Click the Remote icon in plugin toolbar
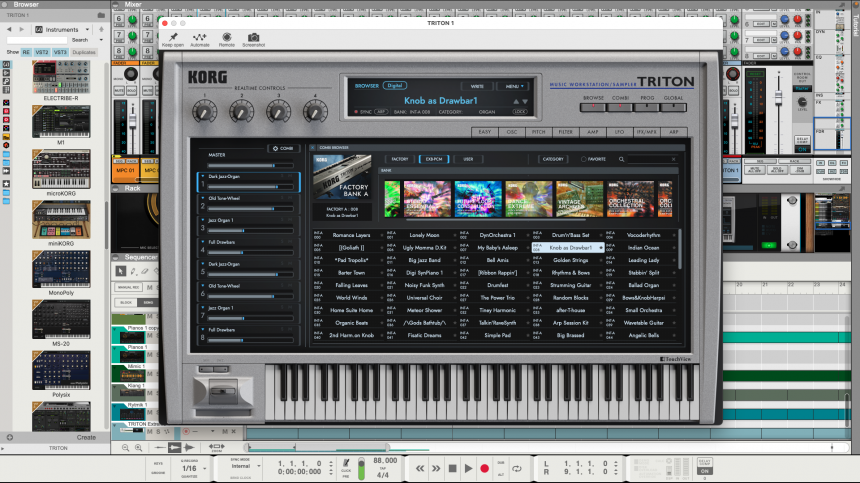860x483 pixels. 227,37
